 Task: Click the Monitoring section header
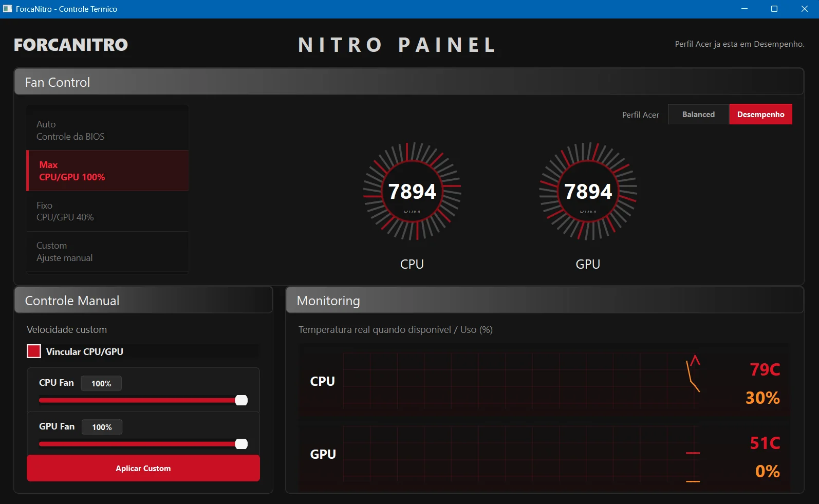point(545,300)
